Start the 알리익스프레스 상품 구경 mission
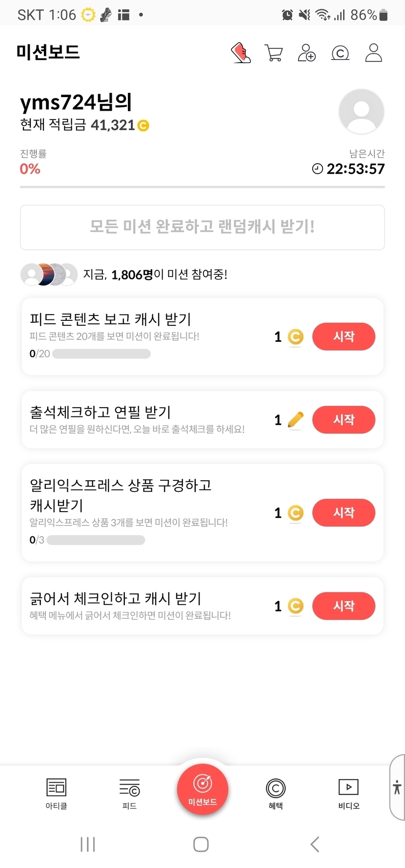 [344, 513]
